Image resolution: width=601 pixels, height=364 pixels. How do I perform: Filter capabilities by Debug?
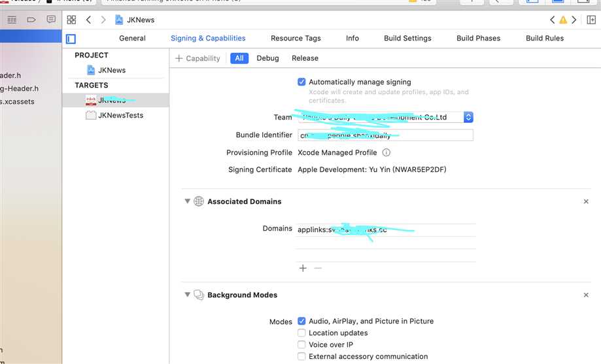267,58
